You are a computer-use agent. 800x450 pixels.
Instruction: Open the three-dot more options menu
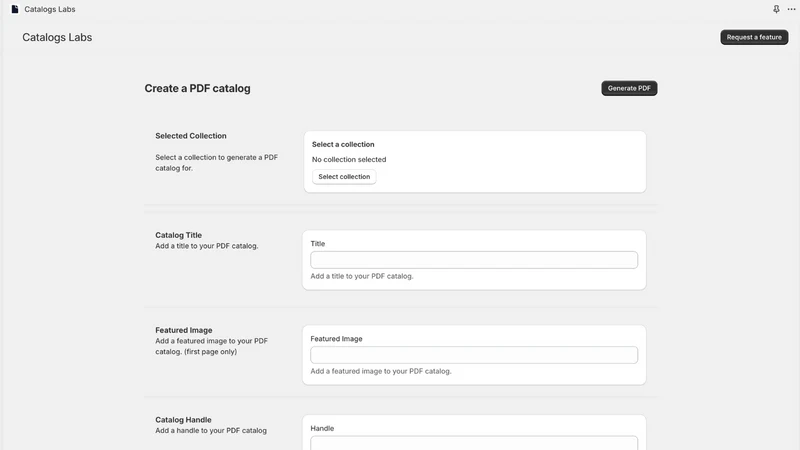tap(791, 9)
